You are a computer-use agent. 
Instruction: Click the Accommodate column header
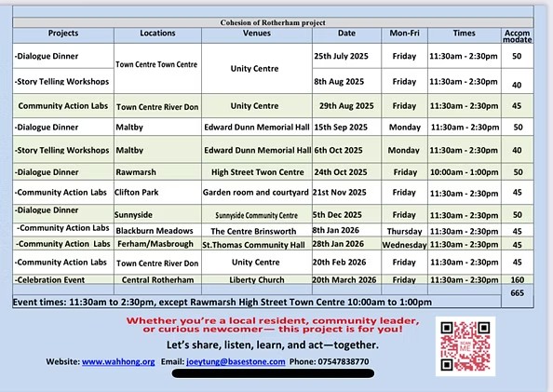[517, 35]
